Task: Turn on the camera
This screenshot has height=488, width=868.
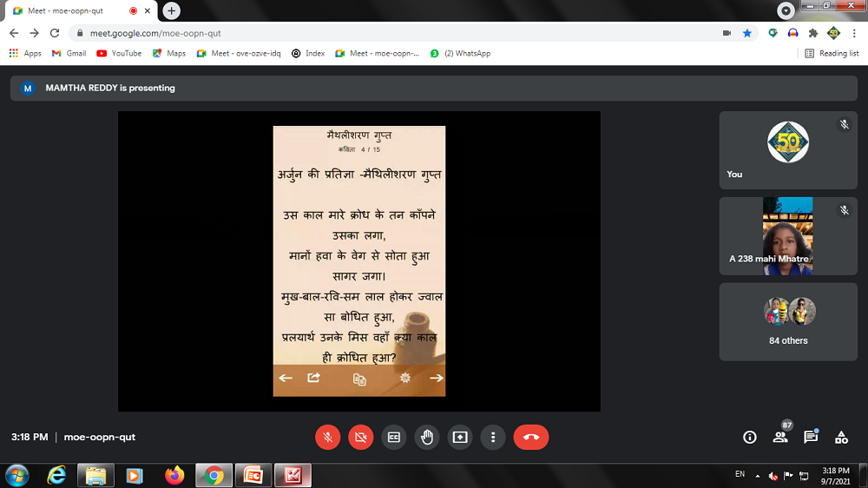Action: (x=361, y=438)
